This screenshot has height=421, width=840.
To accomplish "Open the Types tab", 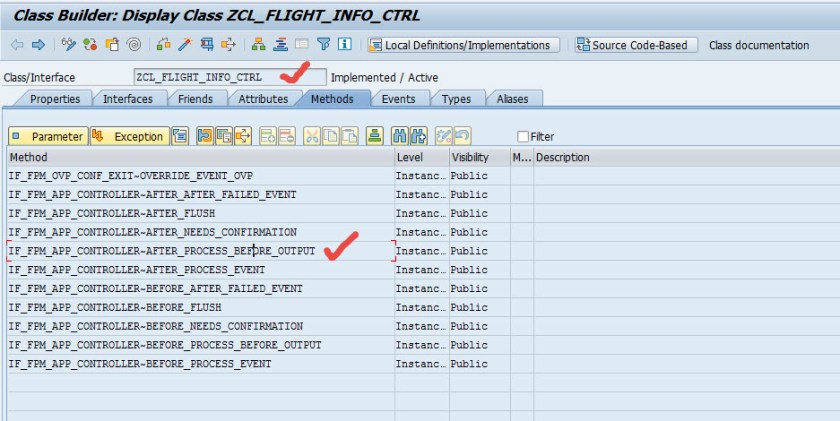I will 456,99.
